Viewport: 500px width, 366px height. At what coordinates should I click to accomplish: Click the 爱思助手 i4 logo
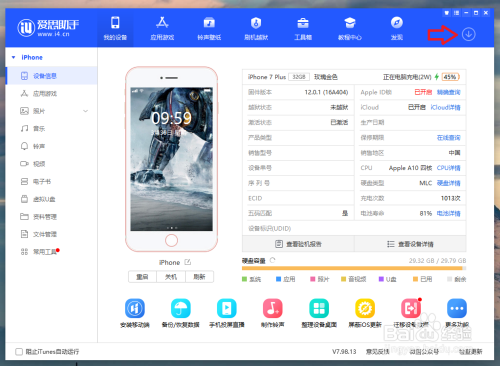tap(48, 27)
